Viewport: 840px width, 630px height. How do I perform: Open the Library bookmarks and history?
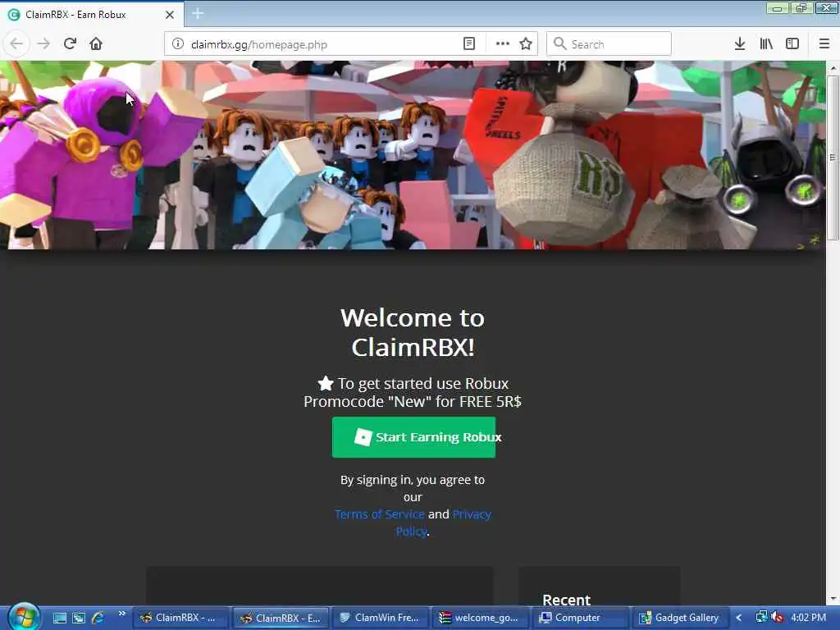[766, 44]
